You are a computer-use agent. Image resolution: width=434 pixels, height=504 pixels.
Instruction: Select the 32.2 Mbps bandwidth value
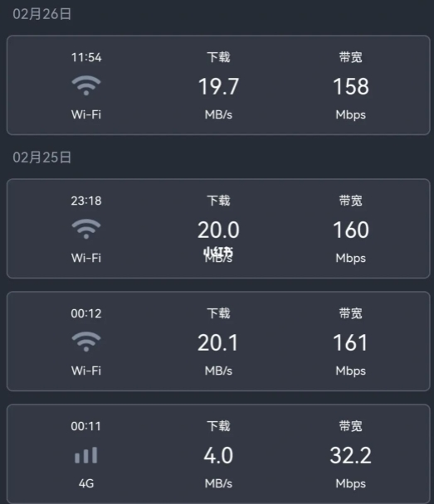coord(351,455)
